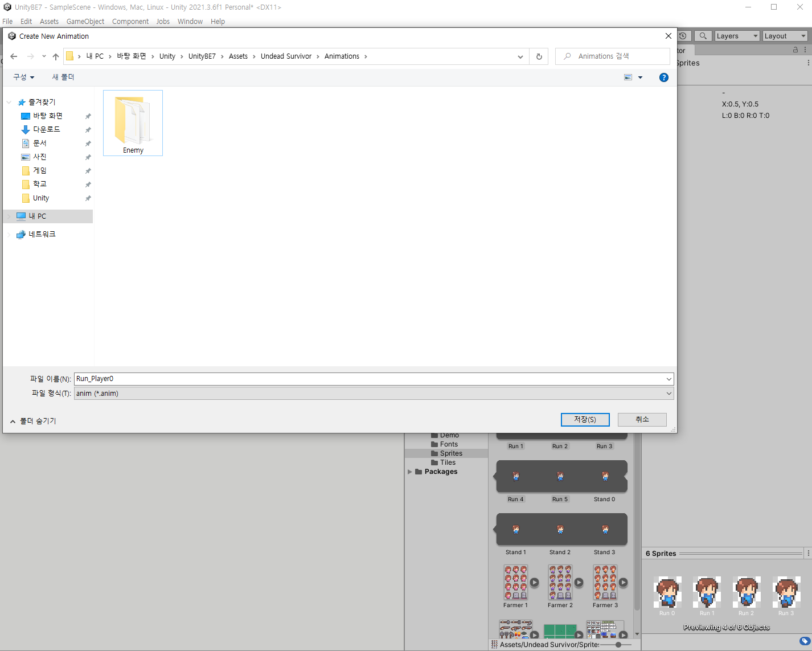
Task: Click the Unity search magnifier icon in the toolbar
Action: point(703,36)
